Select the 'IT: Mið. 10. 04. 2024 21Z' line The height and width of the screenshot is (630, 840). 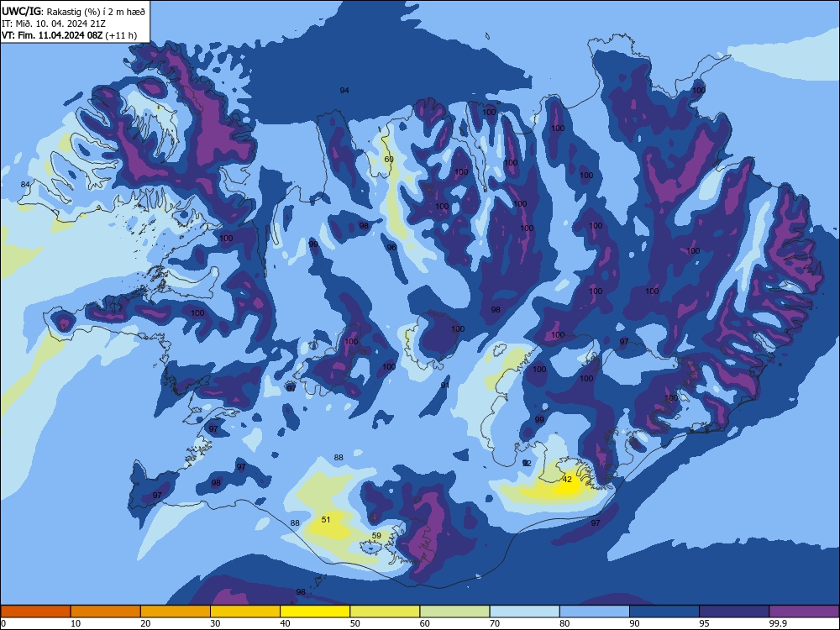tap(54, 24)
